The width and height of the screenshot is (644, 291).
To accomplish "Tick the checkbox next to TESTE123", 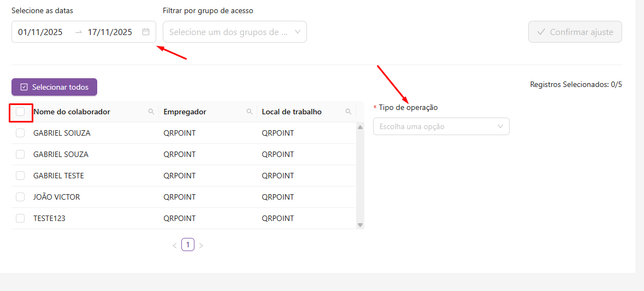I will pyautogui.click(x=20, y=218).
